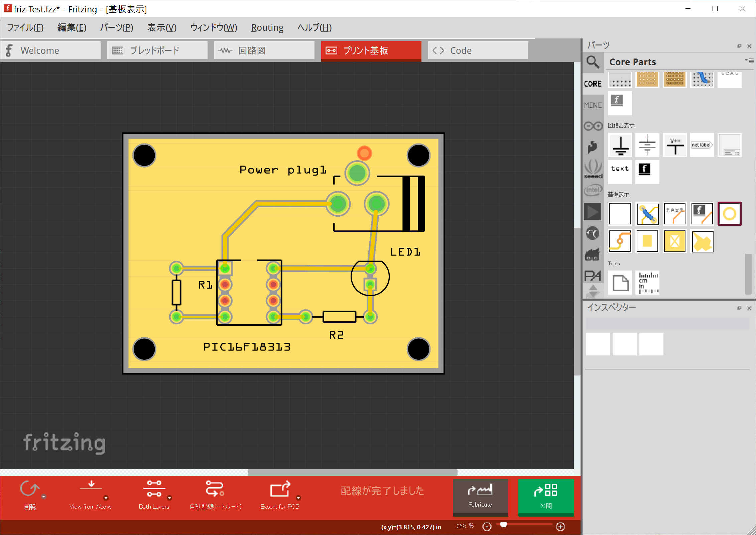Open the ファイル(F) menu

[x=25, y=27]
